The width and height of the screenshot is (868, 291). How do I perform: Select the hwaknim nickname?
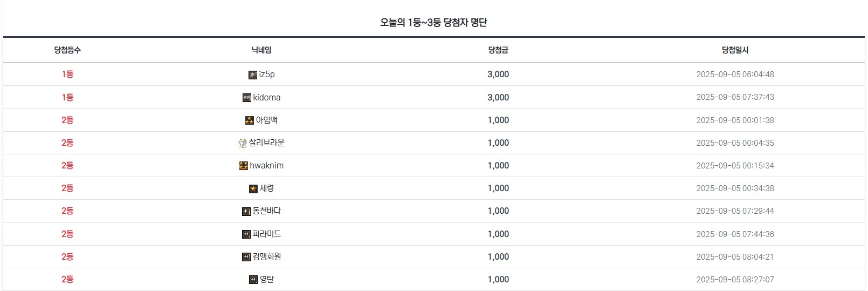(x=267, y=166)
